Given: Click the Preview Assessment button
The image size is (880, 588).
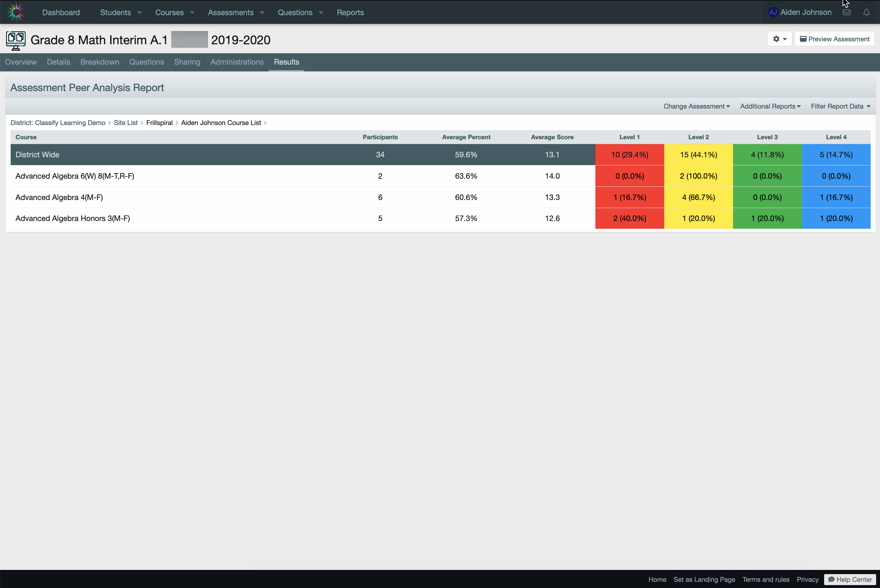Looking at the screenshot, I should point(834,39).
